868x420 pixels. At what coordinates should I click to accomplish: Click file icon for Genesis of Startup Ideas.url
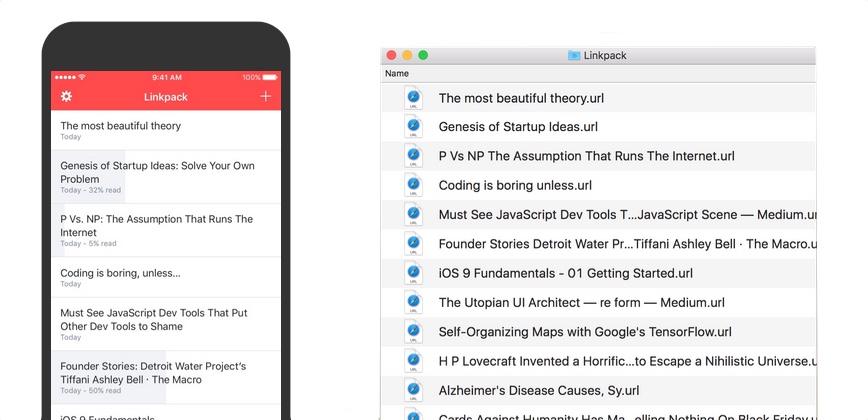click(x=413, y=127)
